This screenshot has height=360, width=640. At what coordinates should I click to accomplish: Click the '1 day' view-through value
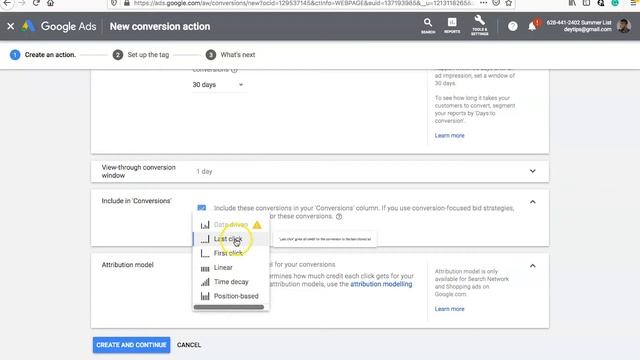[x=204, y=171]
